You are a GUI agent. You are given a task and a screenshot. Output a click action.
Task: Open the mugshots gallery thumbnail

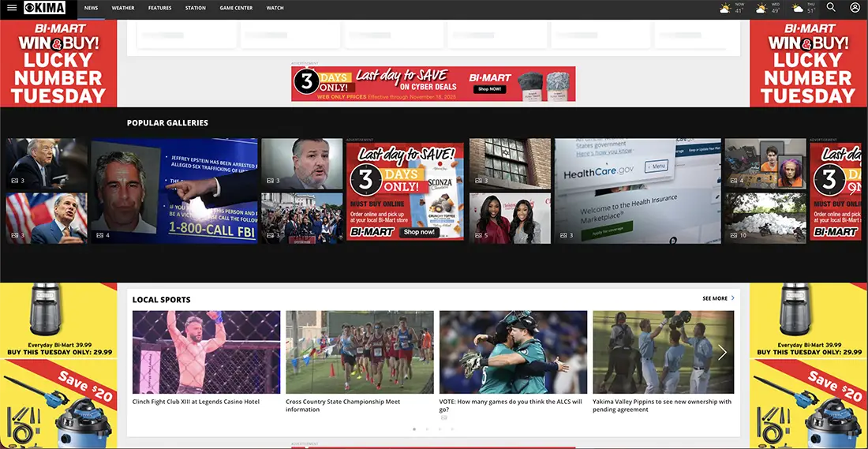765,164
